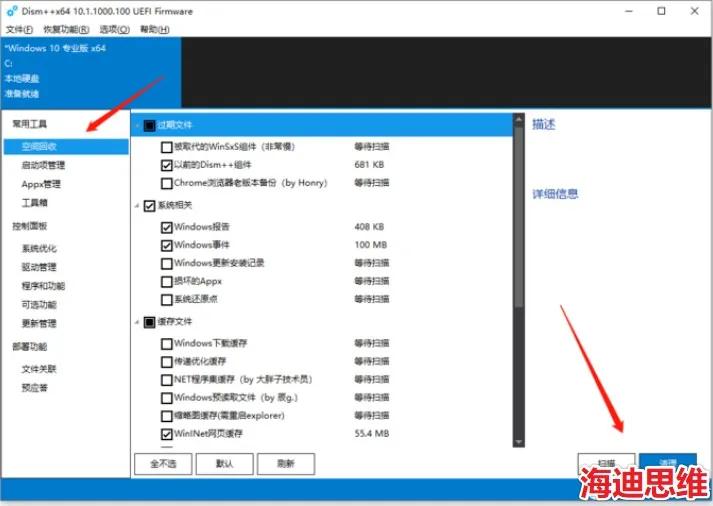713x506 pixels.
Task: Click the 部署功能 section label
Action: coord(30,347)
